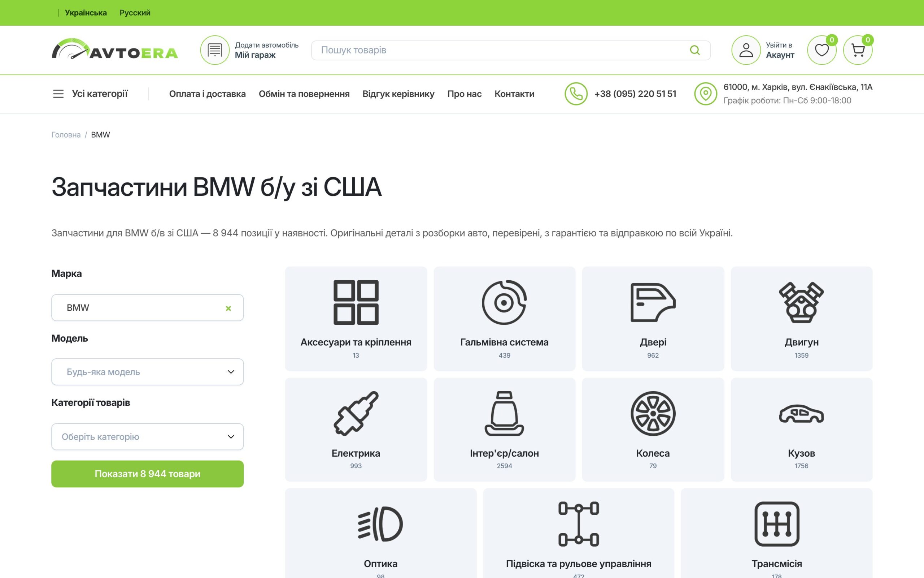924x578 pixels.
Task: Open the Двигун engine icon
Action: click(801, 302)
